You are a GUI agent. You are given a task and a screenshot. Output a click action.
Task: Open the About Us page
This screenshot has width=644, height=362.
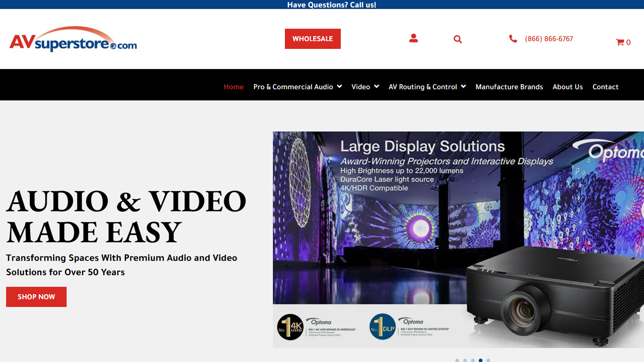[x=568, y=87]
